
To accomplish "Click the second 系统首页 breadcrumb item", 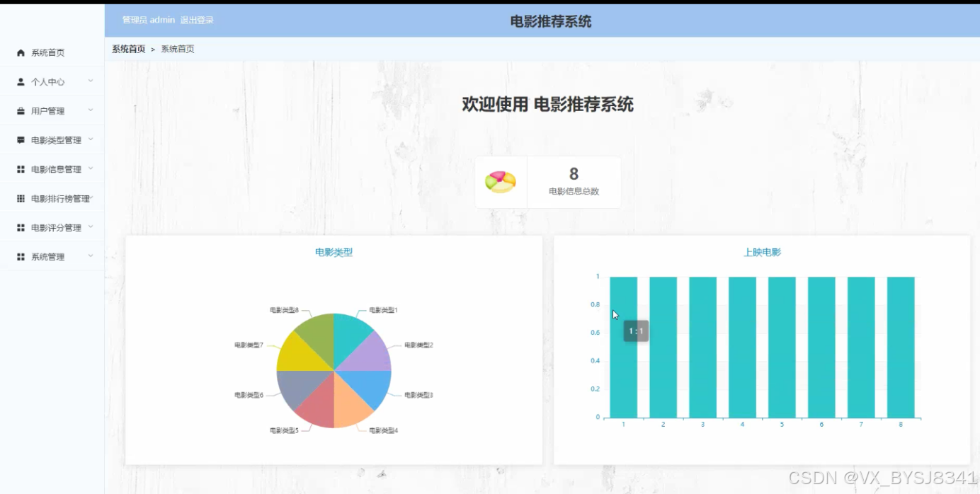I will 178,49.
